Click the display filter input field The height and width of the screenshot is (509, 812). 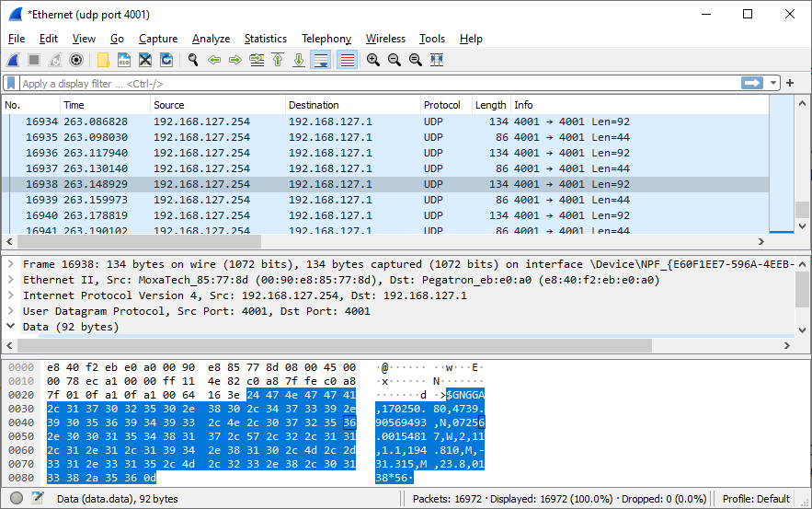(368, 83)
